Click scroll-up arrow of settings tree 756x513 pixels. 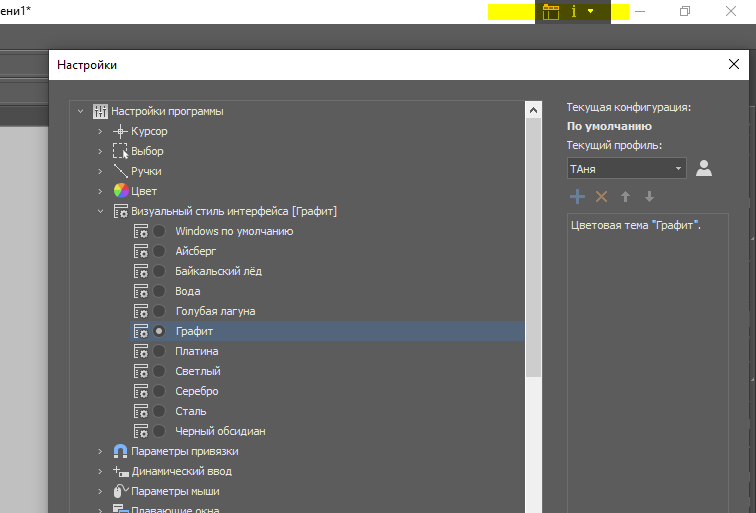tap(533, 110)
